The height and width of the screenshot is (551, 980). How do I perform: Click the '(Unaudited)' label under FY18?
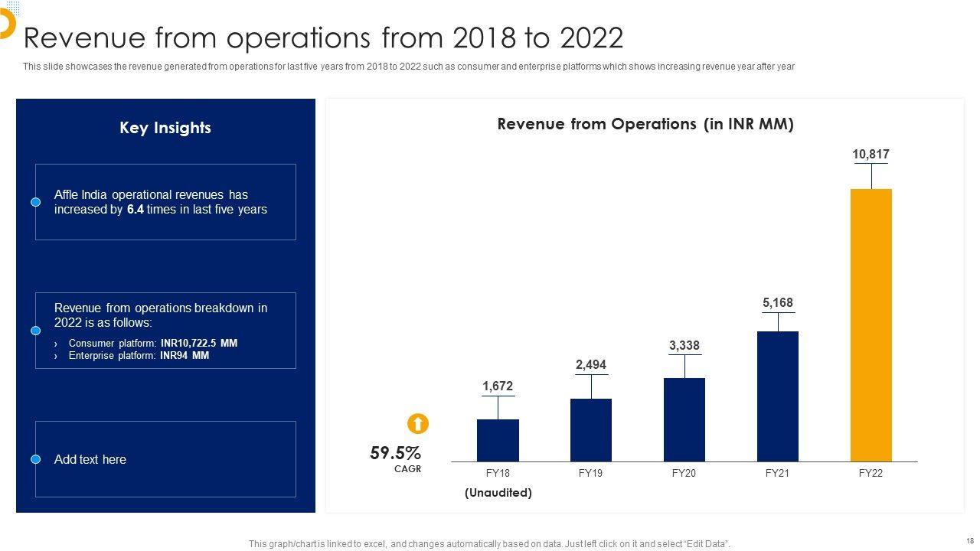pos(498,493)
